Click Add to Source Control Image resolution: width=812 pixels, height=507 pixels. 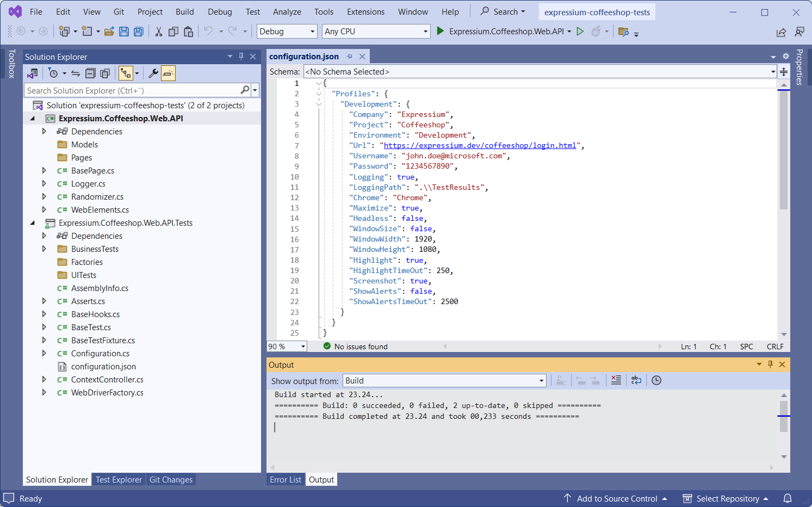617,498
